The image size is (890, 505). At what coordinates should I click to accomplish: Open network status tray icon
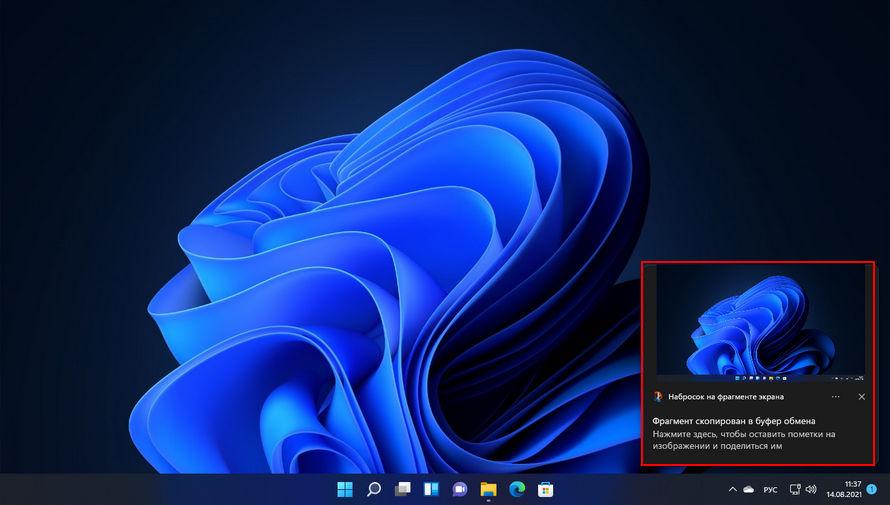tap(795, 489)
